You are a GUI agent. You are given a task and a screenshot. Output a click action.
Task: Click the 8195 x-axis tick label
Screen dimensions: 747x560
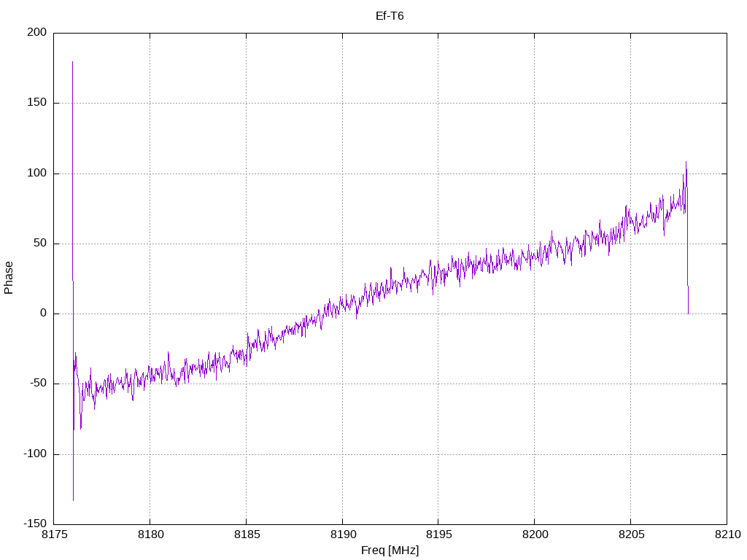click(x=438, y=536)
